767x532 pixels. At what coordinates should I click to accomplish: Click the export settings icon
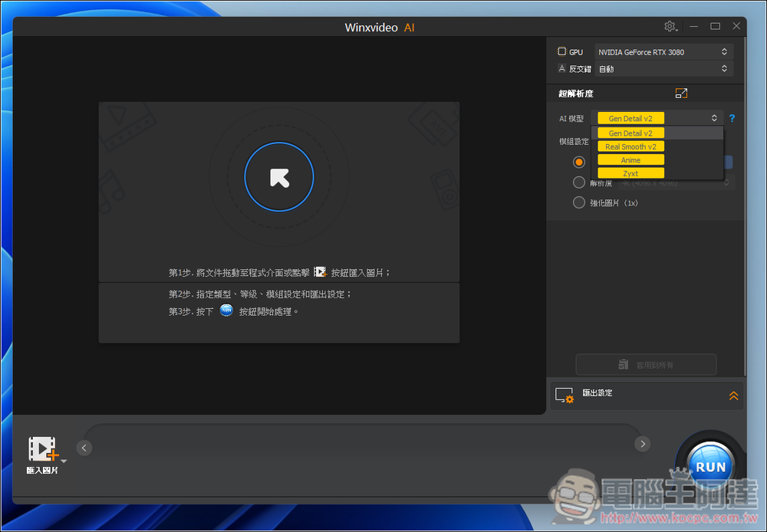coord(565,395)
